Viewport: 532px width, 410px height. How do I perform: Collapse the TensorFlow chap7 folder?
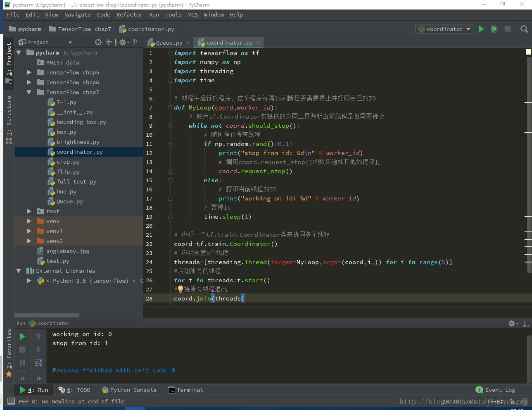point(29,92)
